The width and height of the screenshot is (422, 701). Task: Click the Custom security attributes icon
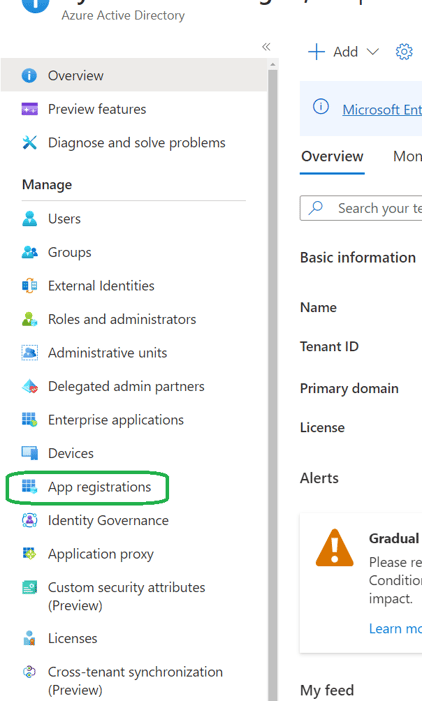tap(30, 587)
